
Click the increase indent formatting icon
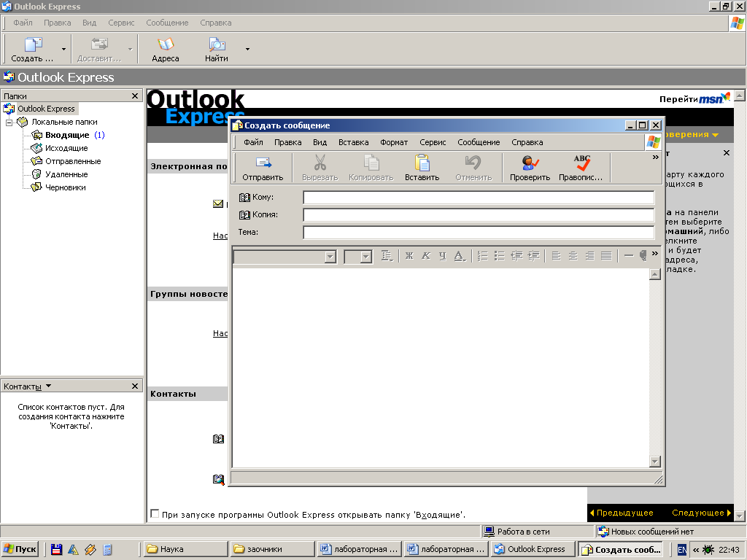(533, 256)
